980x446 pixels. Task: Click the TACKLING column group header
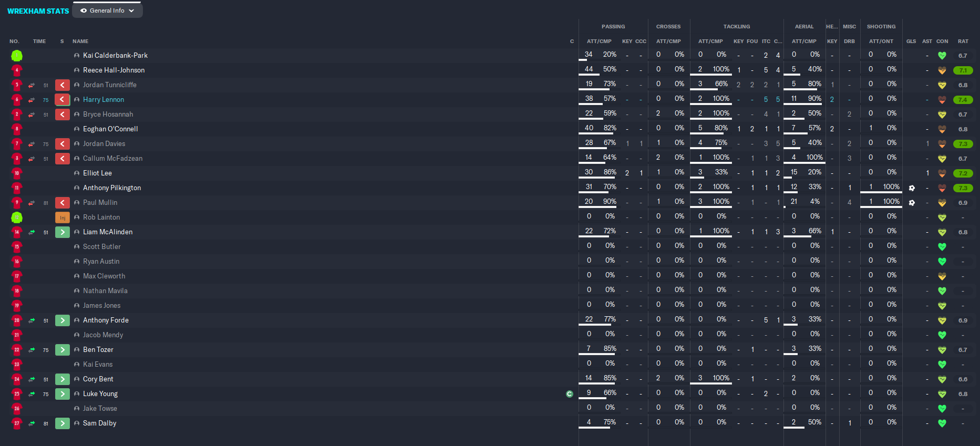[x=737, y=26]
